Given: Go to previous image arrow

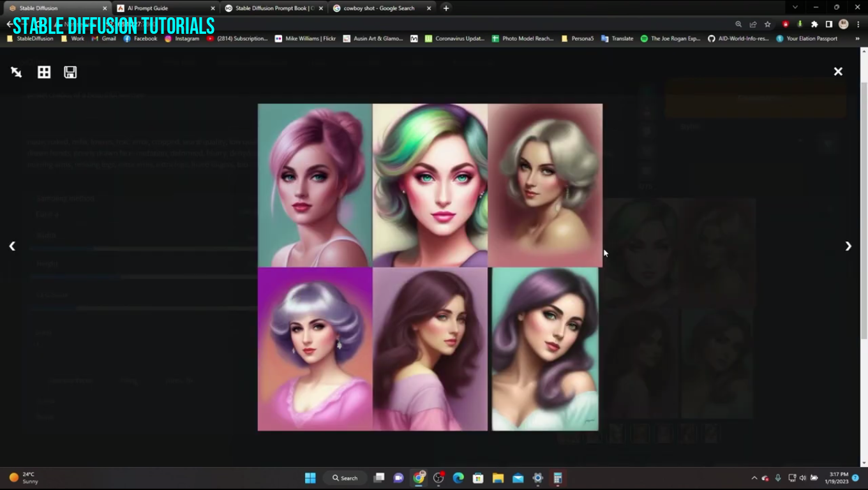Looking at the screenshot, I should (x=12, y=246).
